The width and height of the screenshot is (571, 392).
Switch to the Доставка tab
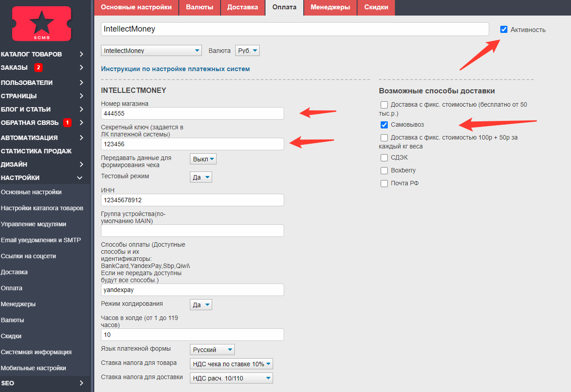[x=242, y=7]
